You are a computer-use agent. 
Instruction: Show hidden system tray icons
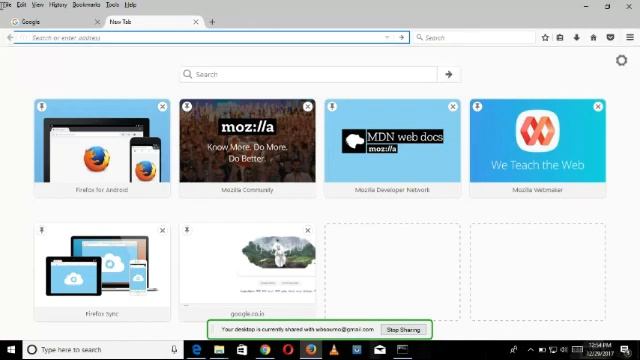tap(530, 350)
